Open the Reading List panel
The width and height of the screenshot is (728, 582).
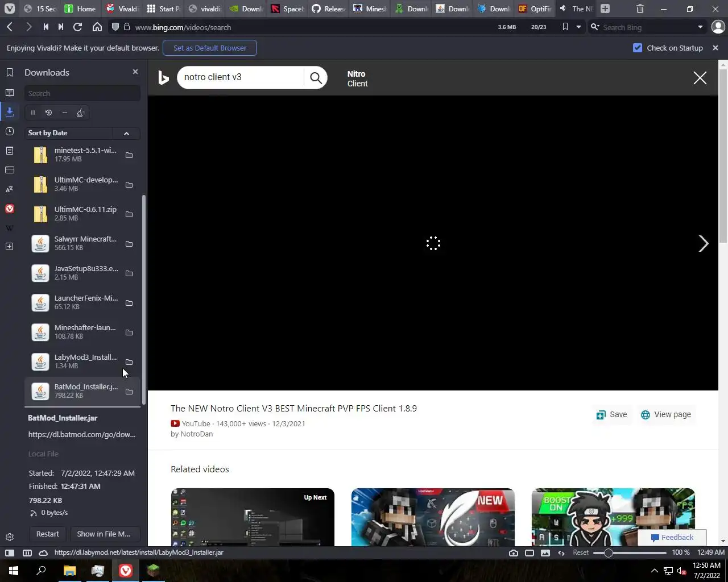[10, 93]
